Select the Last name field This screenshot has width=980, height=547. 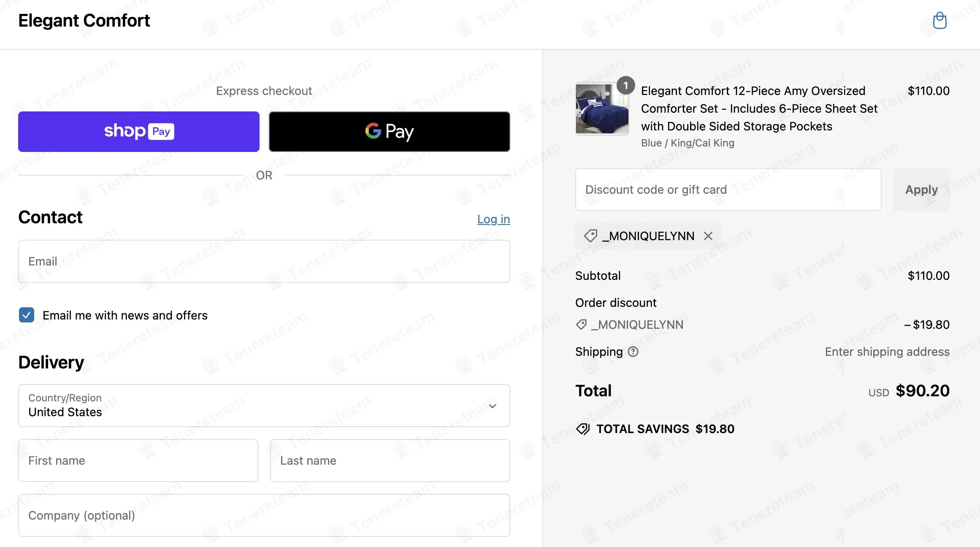pos(390,460)
